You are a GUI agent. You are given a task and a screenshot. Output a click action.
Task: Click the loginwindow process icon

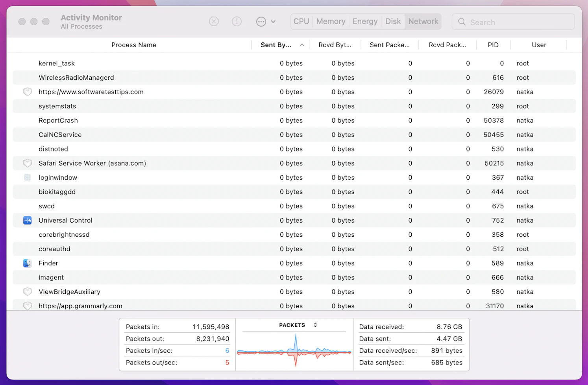[x=27, y=177]
